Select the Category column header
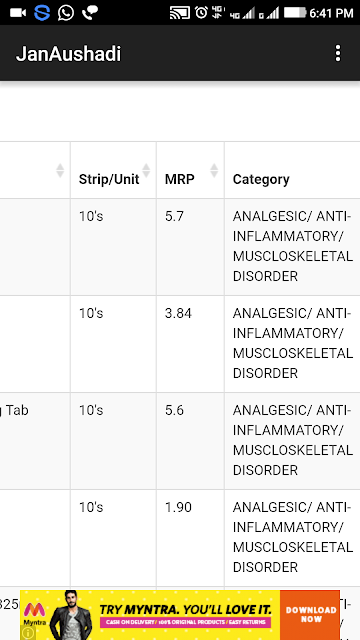This screenshot has width=360, height=640. point(261,179)
